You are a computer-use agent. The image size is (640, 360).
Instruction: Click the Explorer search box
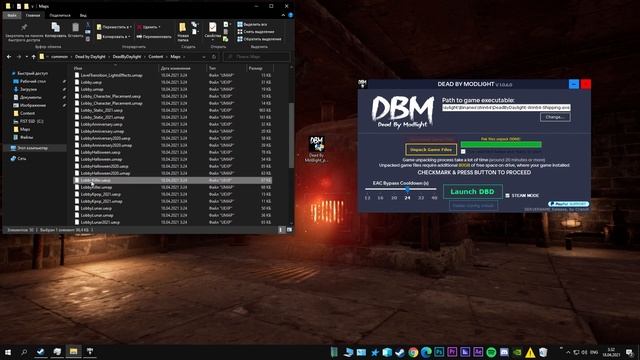pyautogui.click(x=257, y=57)
